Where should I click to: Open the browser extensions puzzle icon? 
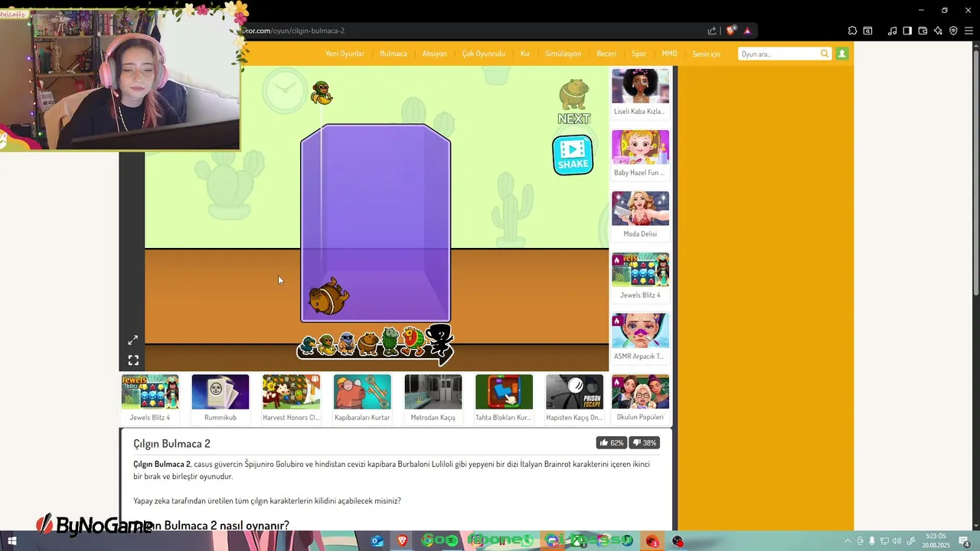click(852, 31)
